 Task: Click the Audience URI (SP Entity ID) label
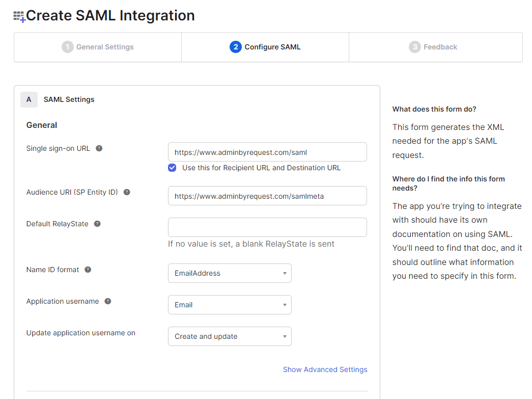(x=72, y=192)
